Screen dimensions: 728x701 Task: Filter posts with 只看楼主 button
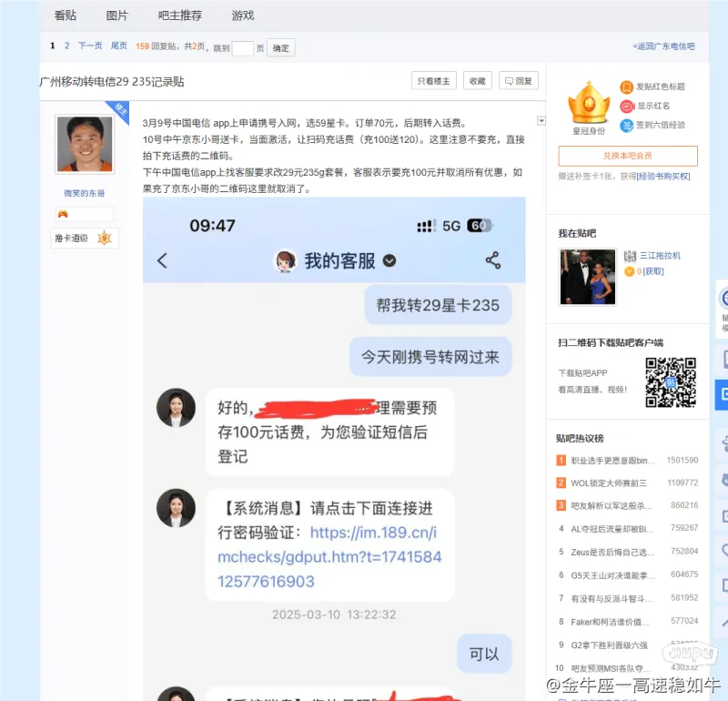[x=434, y=81]
